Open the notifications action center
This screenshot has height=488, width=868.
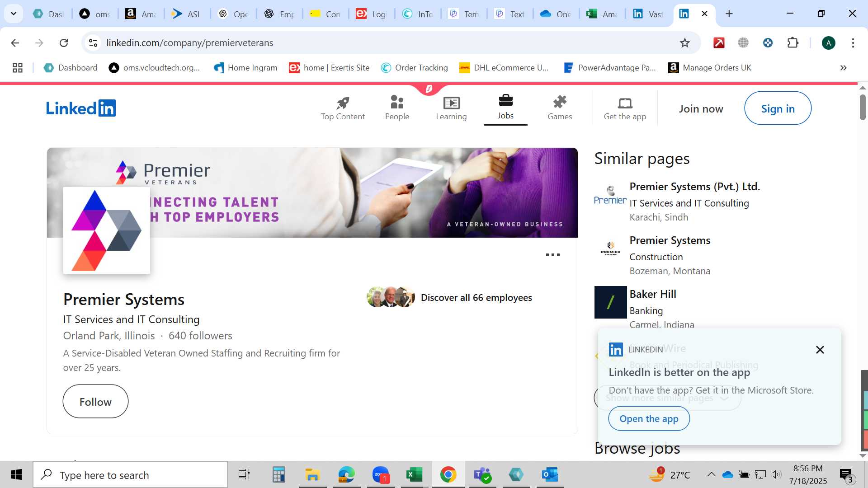click(846, 475)
